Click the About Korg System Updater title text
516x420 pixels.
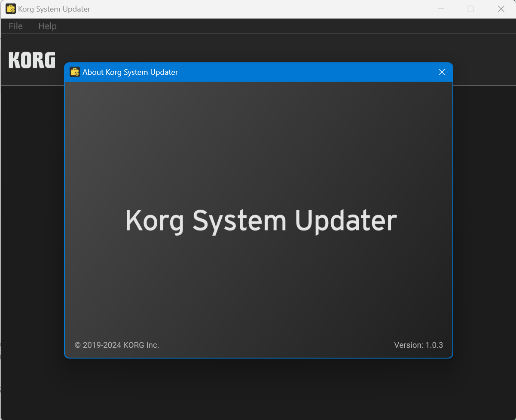click(x=130, y=72)
